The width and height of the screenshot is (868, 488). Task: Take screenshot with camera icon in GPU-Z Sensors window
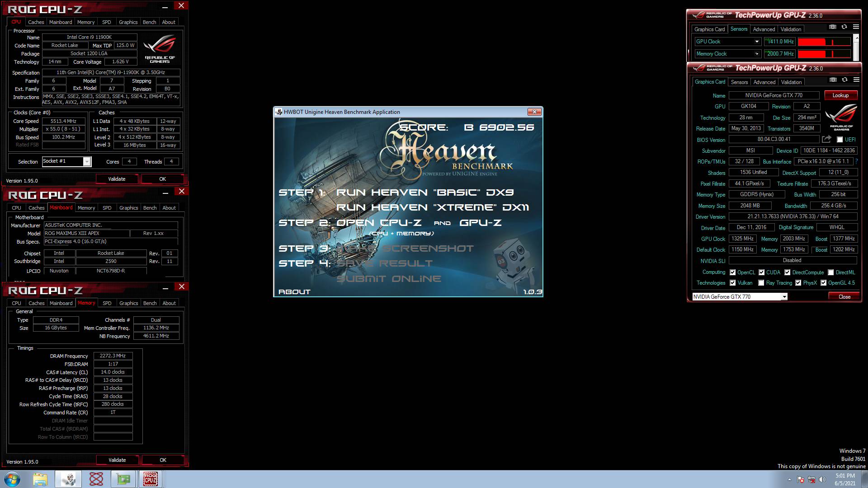pyautogui.click(x=832, y=27)
